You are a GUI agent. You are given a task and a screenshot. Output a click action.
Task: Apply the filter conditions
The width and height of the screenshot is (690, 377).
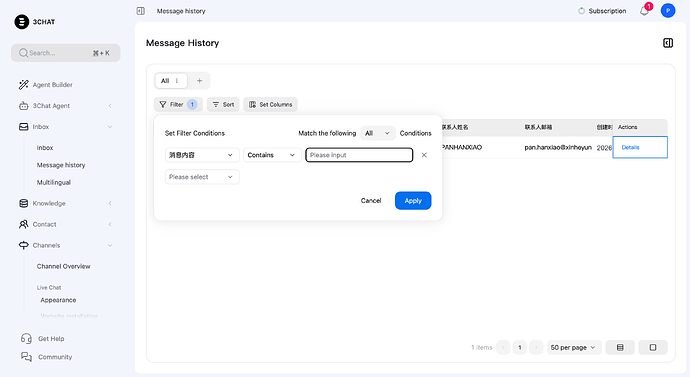pos(413,201)
